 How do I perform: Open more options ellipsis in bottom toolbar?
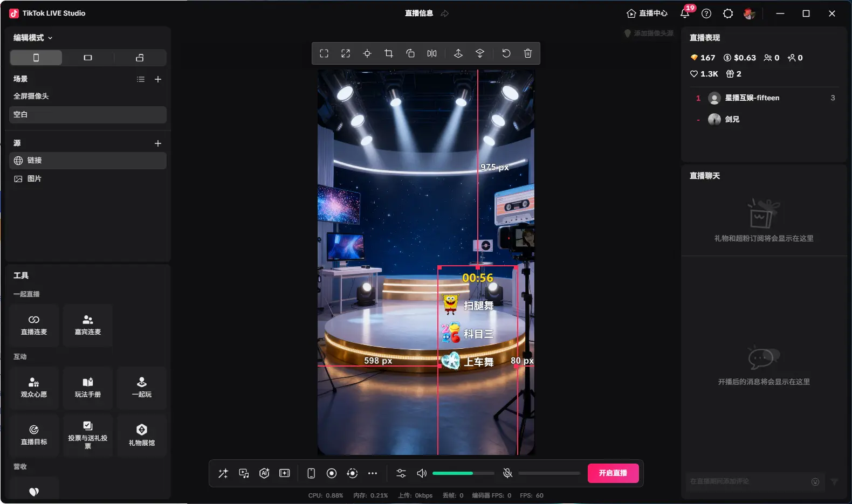coord(373,473)
